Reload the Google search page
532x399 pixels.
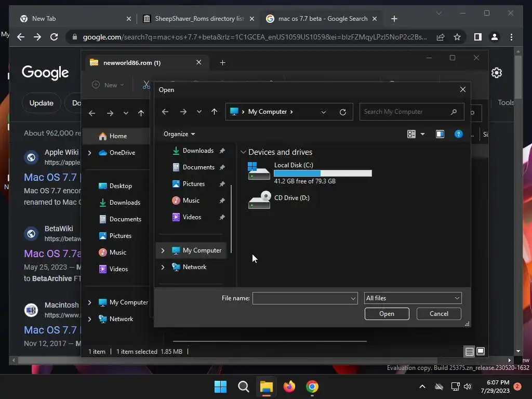click(x=54, y=37)
